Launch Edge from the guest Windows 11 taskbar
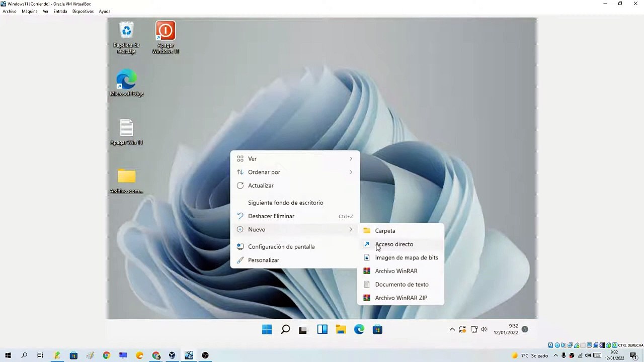Viewport: 644px width, 362px height. 359,329
